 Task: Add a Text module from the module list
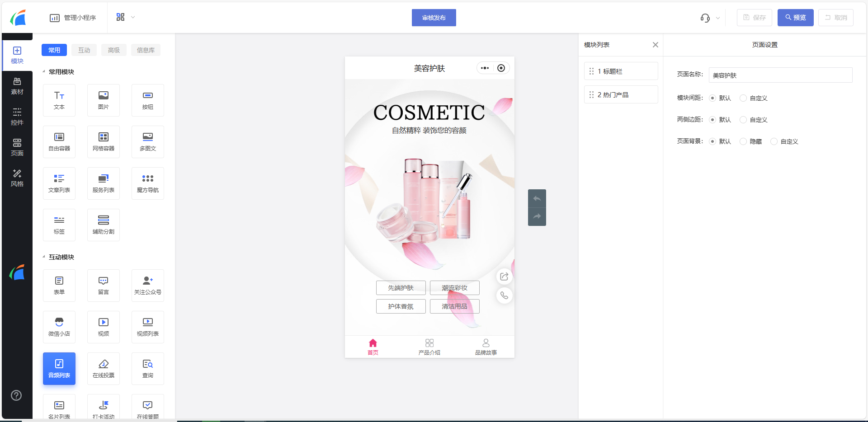59,100
